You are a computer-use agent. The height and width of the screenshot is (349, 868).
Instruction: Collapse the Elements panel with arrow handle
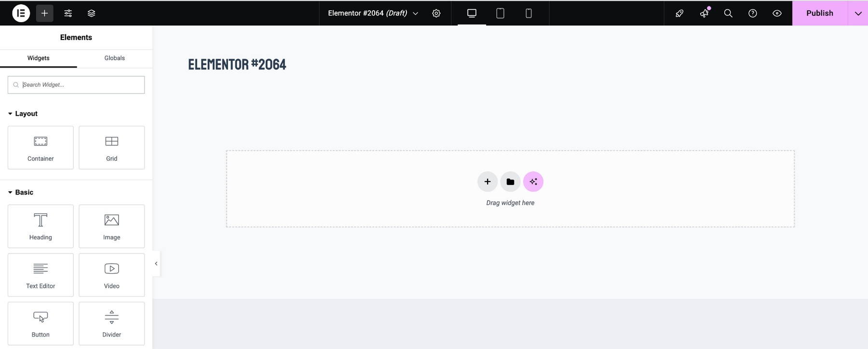tap(156, 264)
